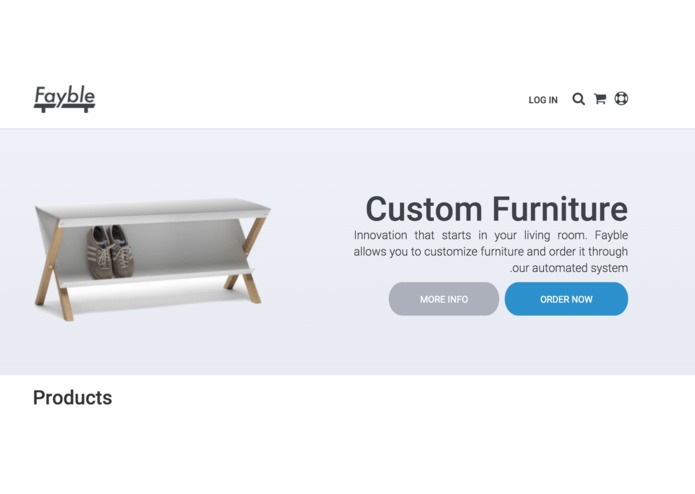Viewport: 695px width, 494px height.
Task: Click the word Fayble in the paragraph
Action: pyautogui.click(x=611, y=235)
